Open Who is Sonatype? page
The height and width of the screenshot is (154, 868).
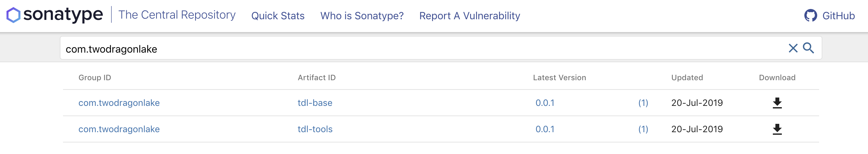[x=362, y=16]
